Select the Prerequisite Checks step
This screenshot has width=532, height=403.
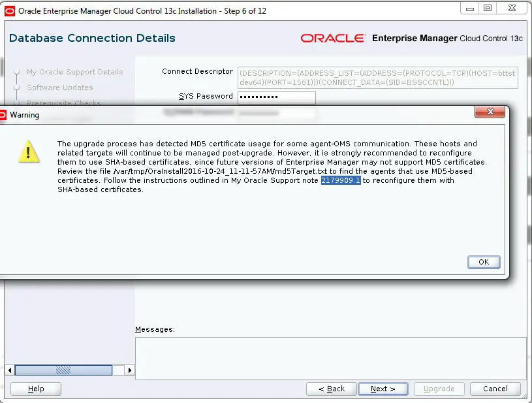pyautogui.click(x=64, y=103)
